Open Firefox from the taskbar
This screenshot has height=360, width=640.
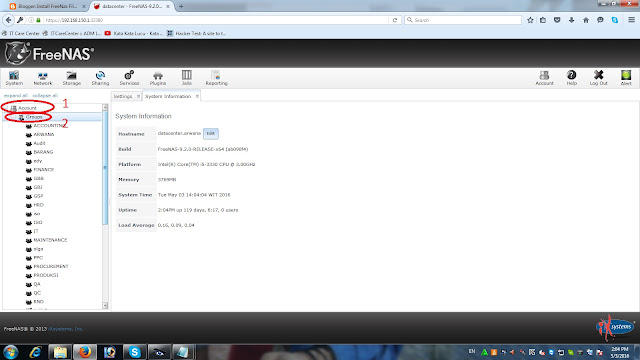pyautogui.click(x=85, y=352)
